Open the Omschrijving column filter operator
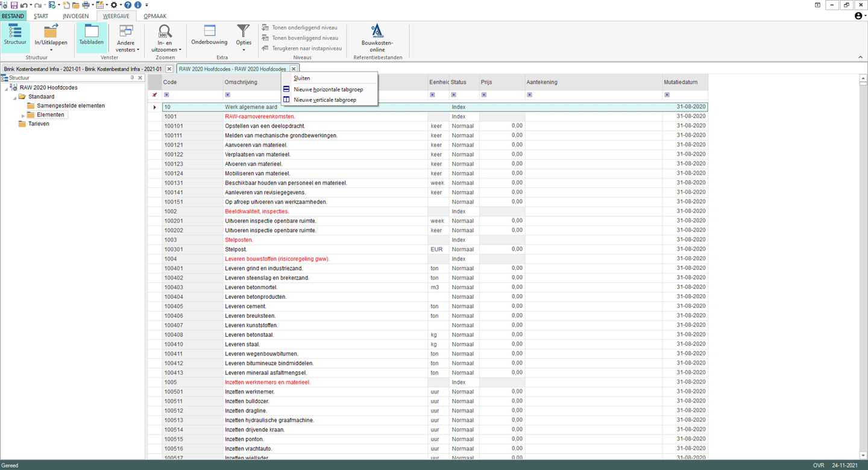The width and height of the screenshot is (868, 470). pos(227,95)
